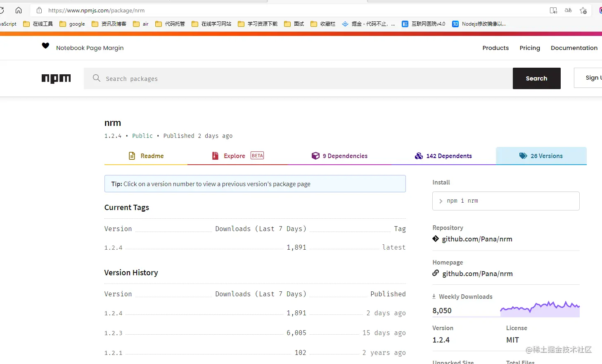Open the 9 Dependencies tab
The width and height of the screenshot is (602, 364).
point(339,156)
